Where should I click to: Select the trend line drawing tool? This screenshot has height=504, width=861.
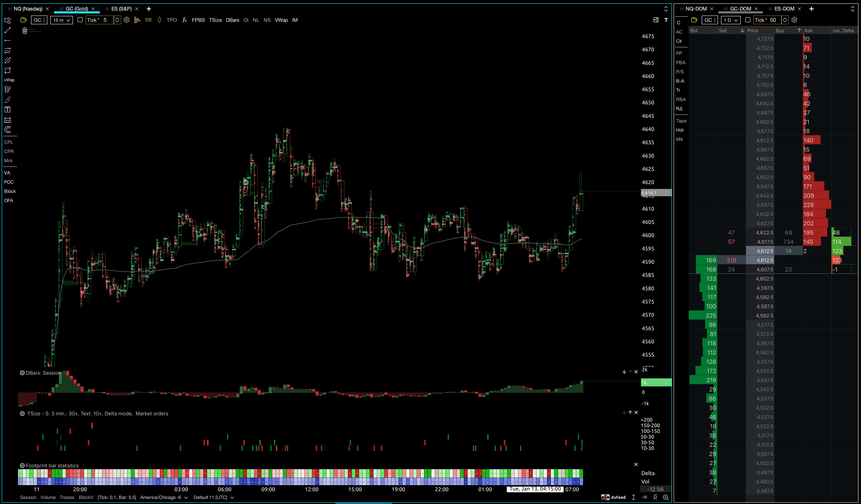(8, 30)
